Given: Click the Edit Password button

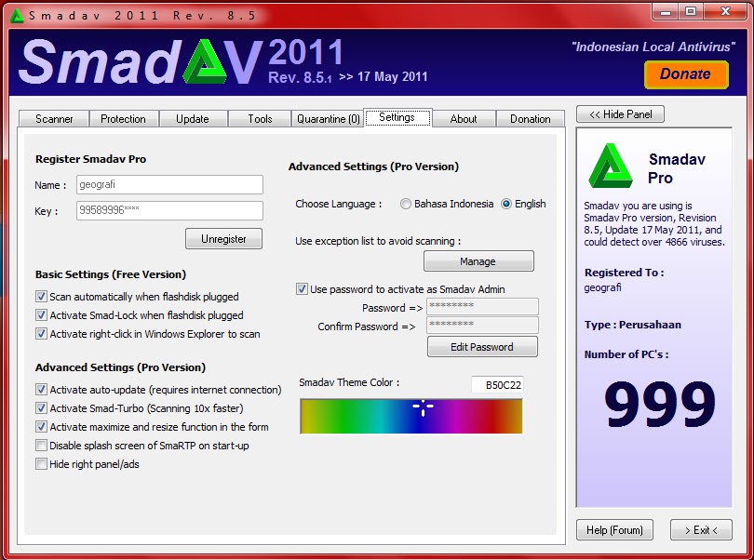Looking at the screenshot, I should pyautogui.click(x=482, y=347).
